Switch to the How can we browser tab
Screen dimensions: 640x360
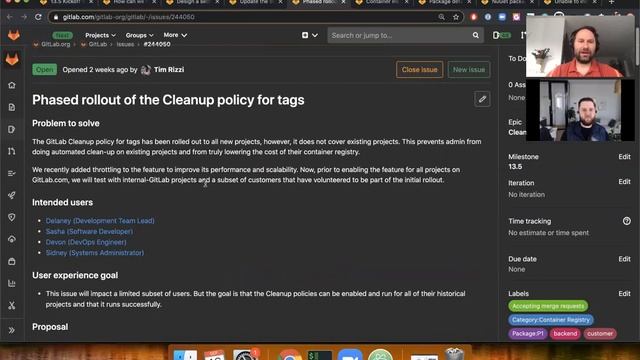click(129, 2)
